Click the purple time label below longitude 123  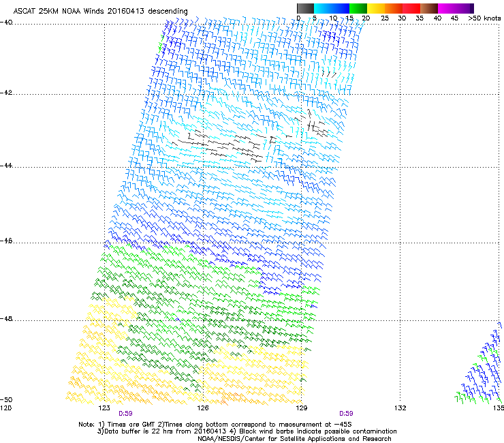[x=126, y=414]
